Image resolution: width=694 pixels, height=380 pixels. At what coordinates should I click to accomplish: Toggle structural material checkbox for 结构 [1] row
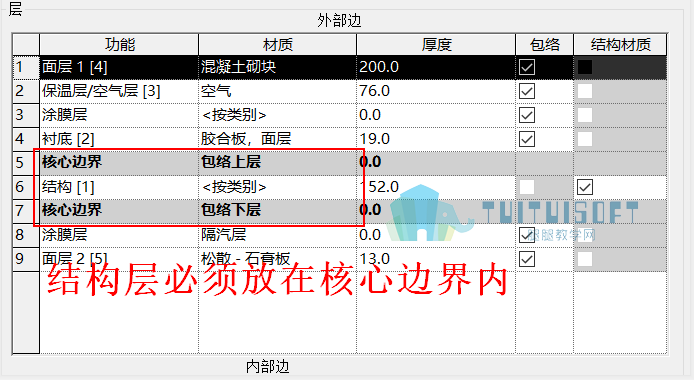coord(585,187)
